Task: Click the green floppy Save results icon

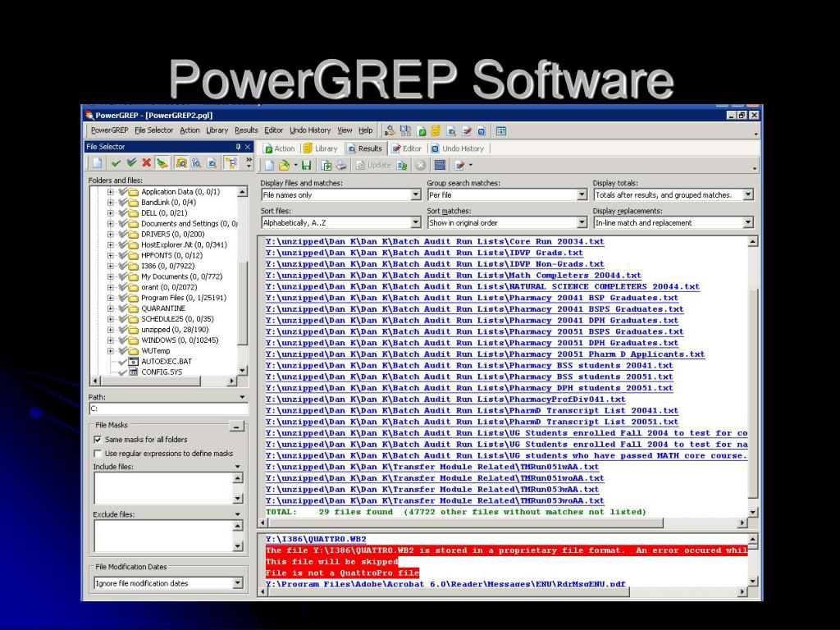Action: (306, 165)
